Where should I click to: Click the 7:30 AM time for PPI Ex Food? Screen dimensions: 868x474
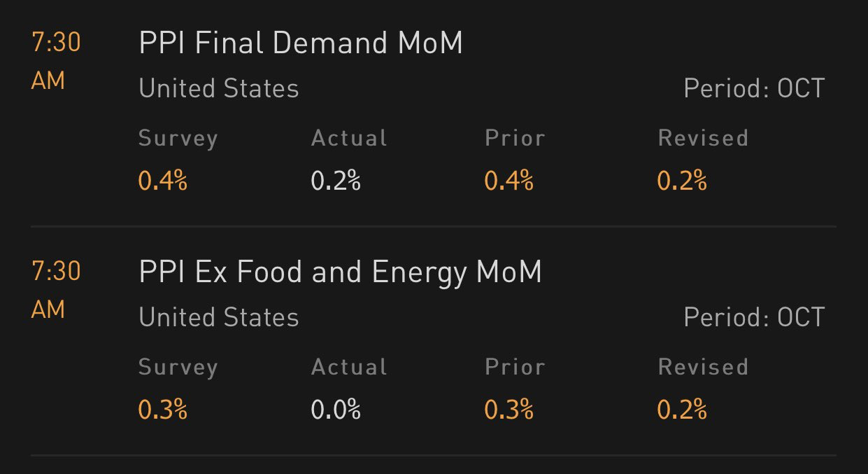[56, 290]
